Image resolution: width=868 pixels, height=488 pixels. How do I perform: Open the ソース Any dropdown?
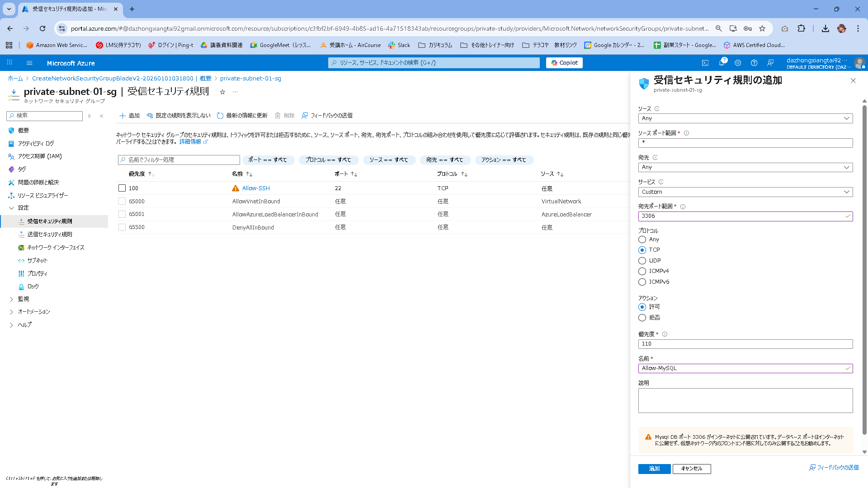(745, 118)
